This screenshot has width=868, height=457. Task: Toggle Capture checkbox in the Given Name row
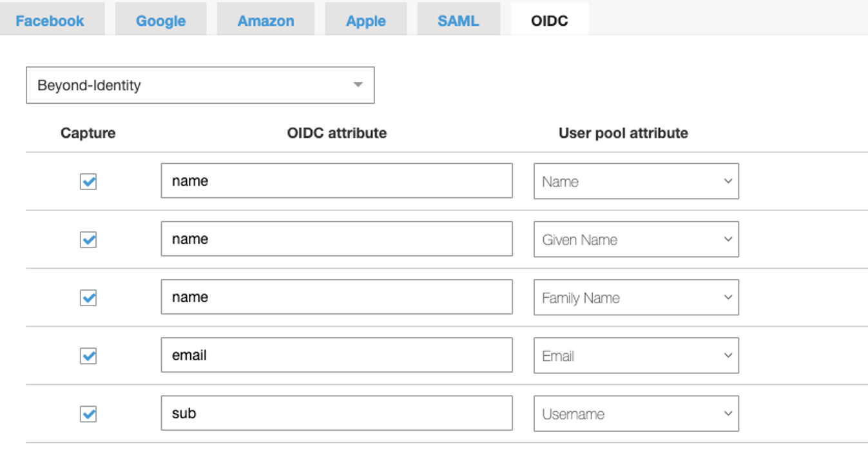tap(88, 240)
